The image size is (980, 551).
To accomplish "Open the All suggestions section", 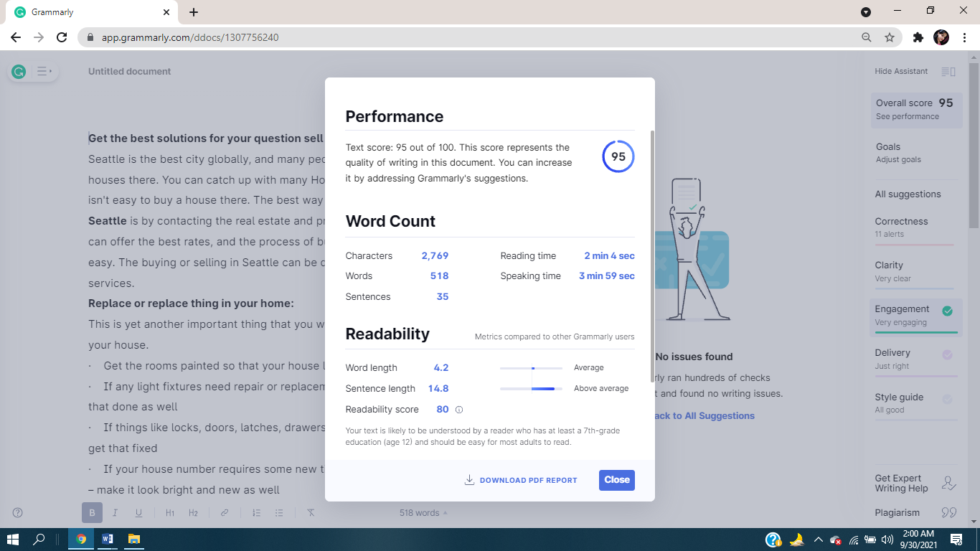I will click(908, 194).
